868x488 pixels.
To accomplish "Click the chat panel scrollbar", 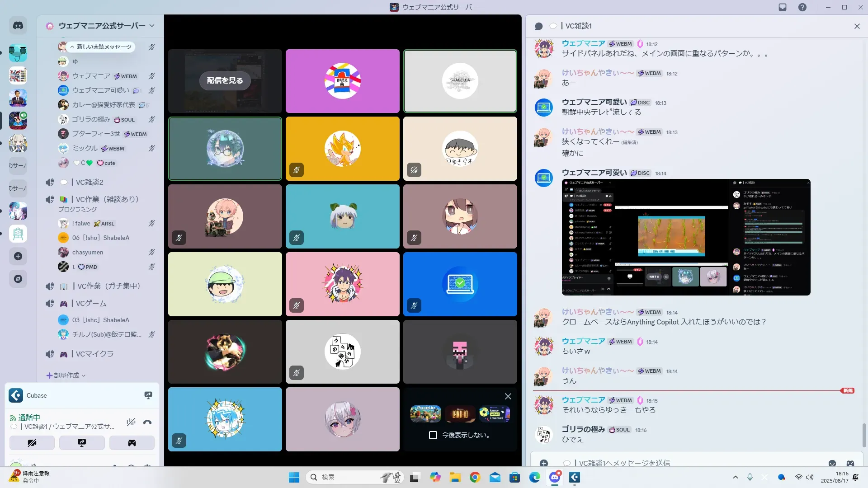I will 864,435.
